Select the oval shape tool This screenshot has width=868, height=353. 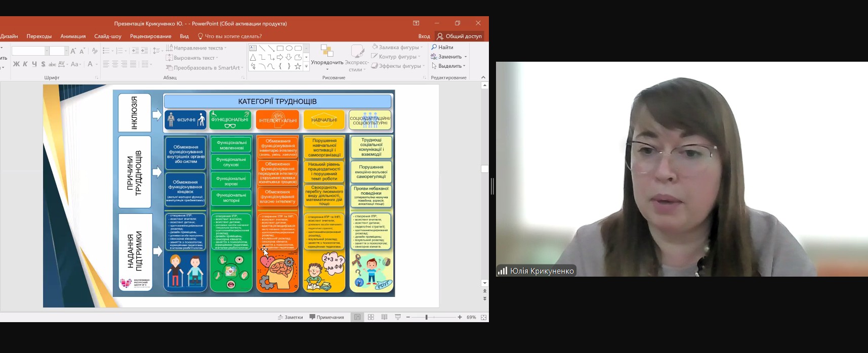[289, 48]
